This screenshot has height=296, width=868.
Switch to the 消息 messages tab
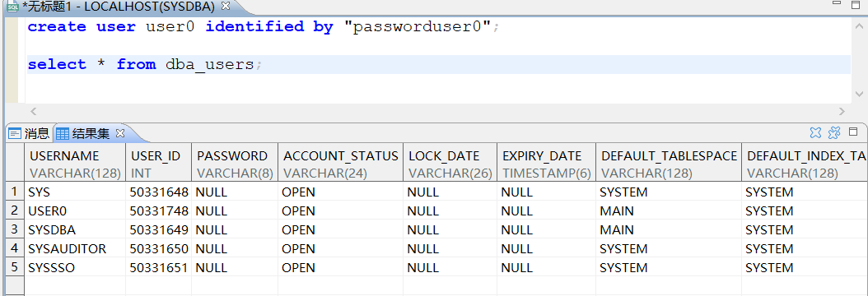pyautogui.click(x=29, y=133)
